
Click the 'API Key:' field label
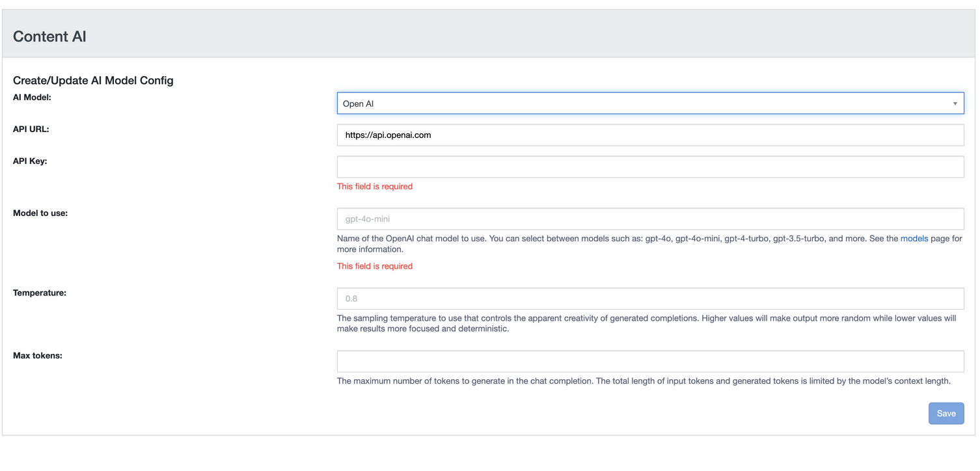(30, 161)
